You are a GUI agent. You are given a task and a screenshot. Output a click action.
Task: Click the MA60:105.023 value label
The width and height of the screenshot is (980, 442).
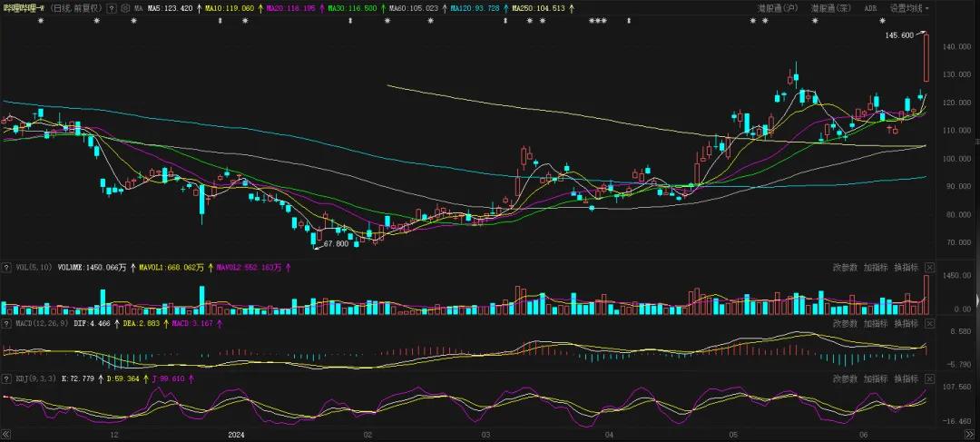413,9
